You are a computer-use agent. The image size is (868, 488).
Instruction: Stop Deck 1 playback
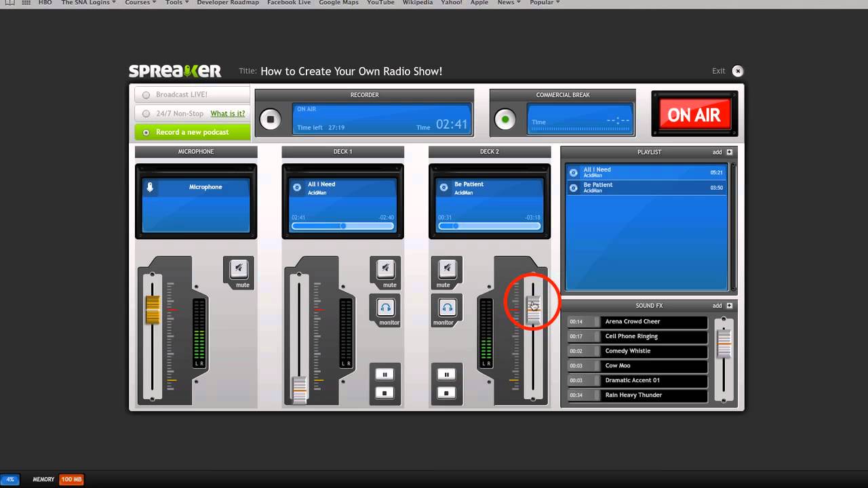[384, 392]
